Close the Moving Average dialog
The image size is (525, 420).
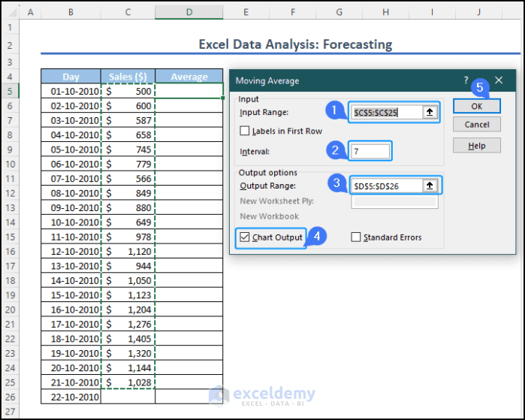[x=499, y=80]
